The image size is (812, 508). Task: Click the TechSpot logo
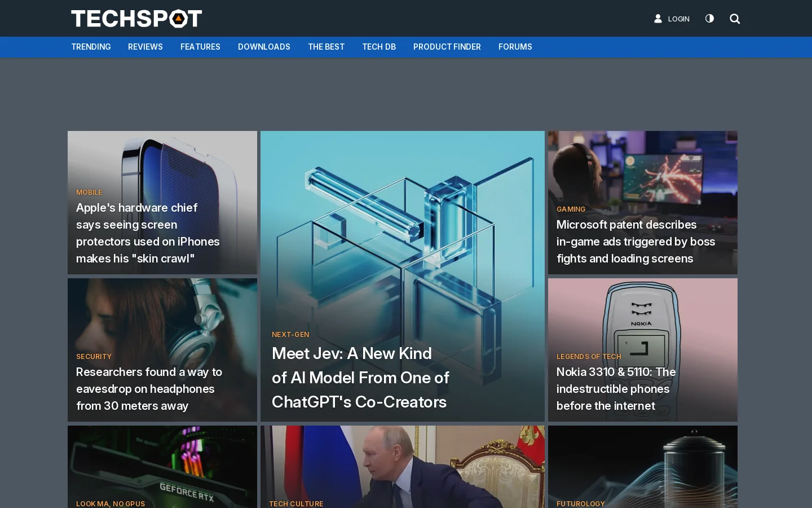click(x=136, y=19)
